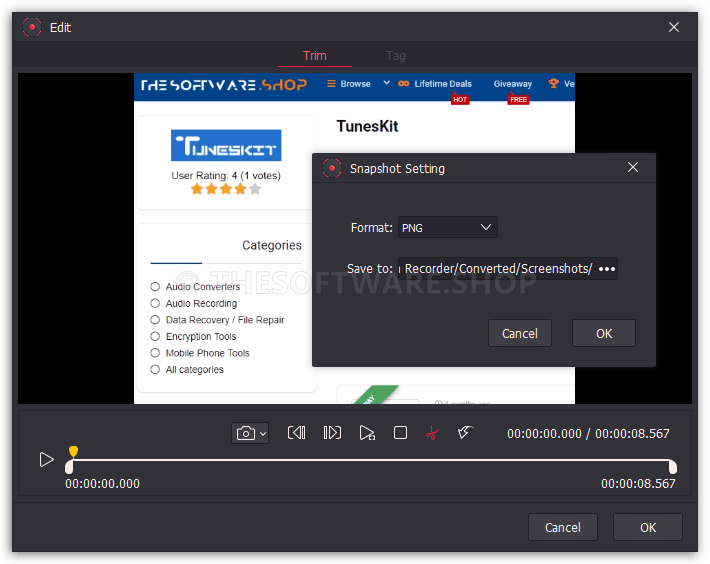Image resolution: width=710 pixels, height=564 pixels.
Task: Confirm Edit window with bottom OK
Action: pyautogui.click(x=648, y=527)
